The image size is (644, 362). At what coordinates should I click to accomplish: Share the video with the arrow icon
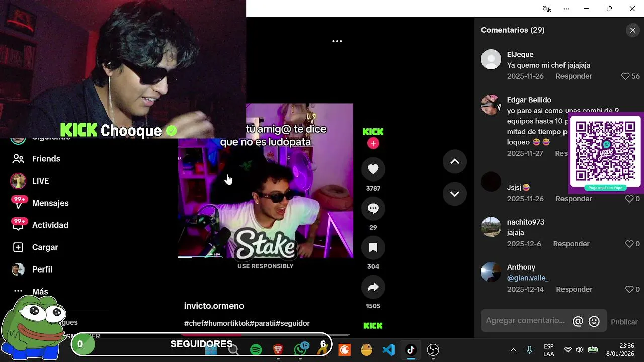pyautogui.click(x=373, y=287)
